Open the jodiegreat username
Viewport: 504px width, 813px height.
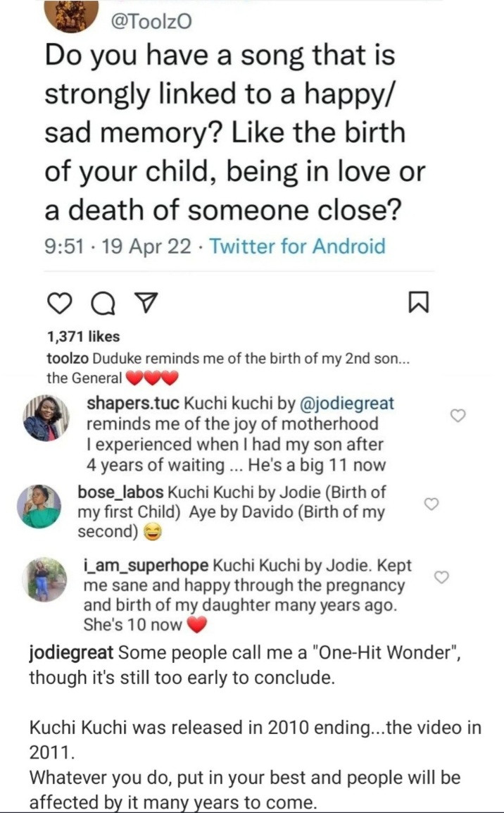(70, 652)
